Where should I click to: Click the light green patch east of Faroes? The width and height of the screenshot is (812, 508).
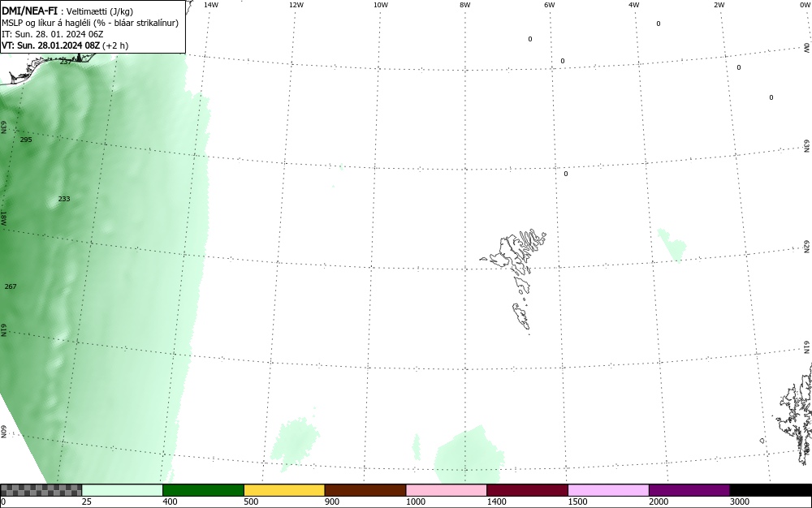click(672, 245)
